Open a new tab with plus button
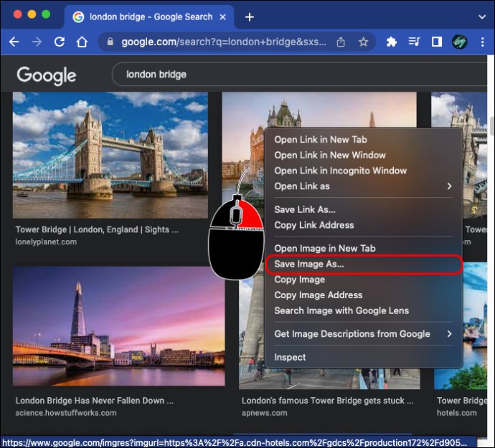 coord(250,16)
